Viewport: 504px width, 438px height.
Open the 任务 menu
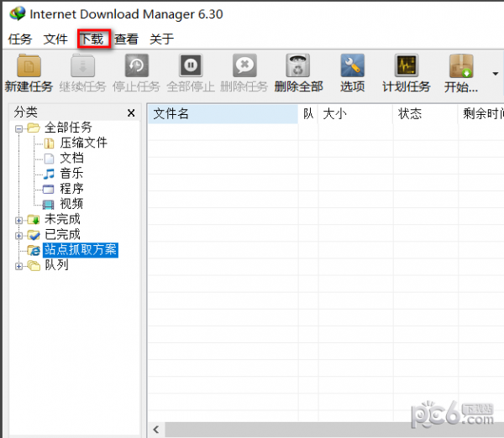(x=20, y=39)
